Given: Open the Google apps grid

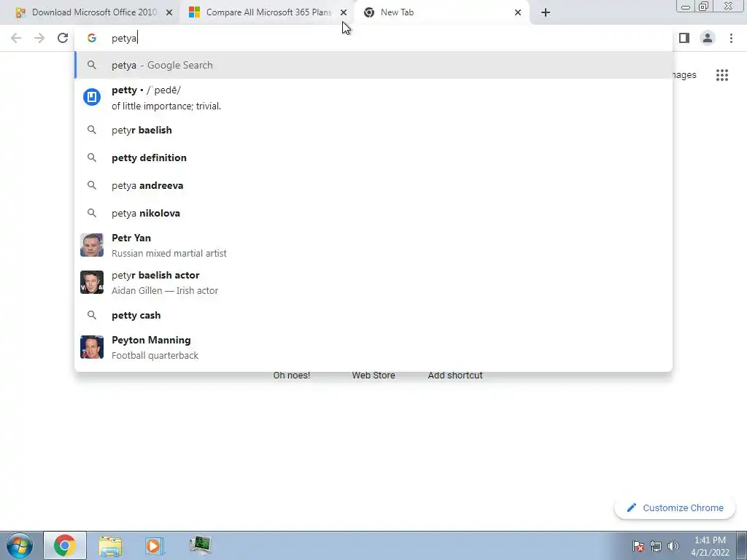Looking at the screenshot, I should tap(721, 75).
